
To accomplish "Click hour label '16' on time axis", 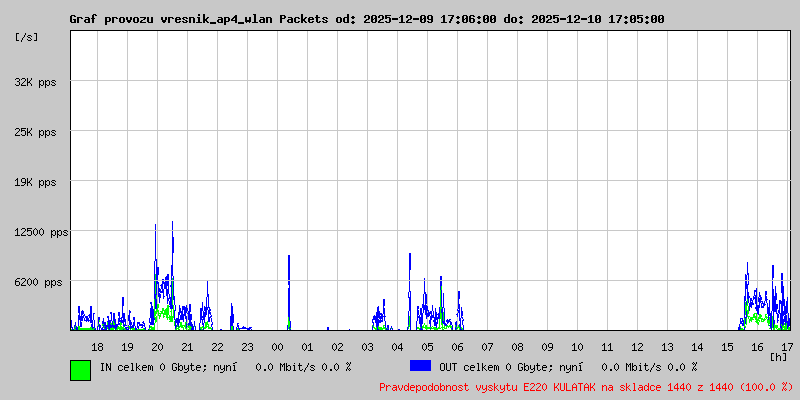I will (x=758, y=347).
